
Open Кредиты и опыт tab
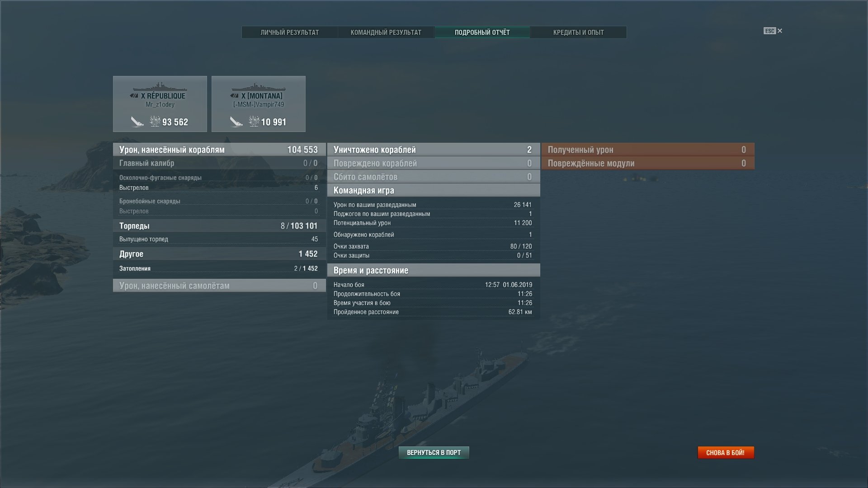[x=579, y=33]
